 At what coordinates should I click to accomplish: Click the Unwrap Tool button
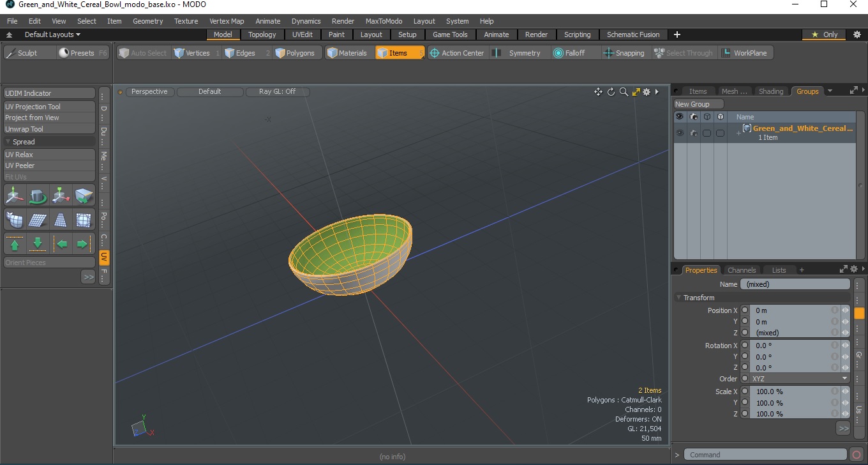click(49, 129)
